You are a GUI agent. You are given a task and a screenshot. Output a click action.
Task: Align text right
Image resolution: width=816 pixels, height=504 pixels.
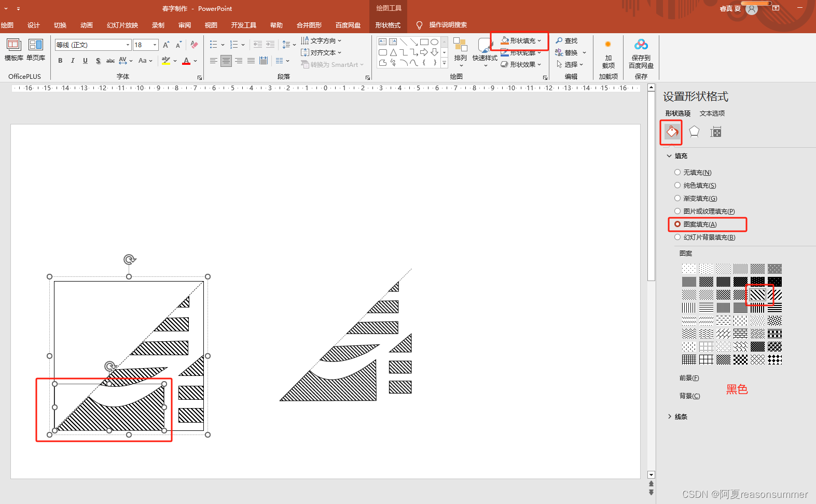[x=239, y=61]
